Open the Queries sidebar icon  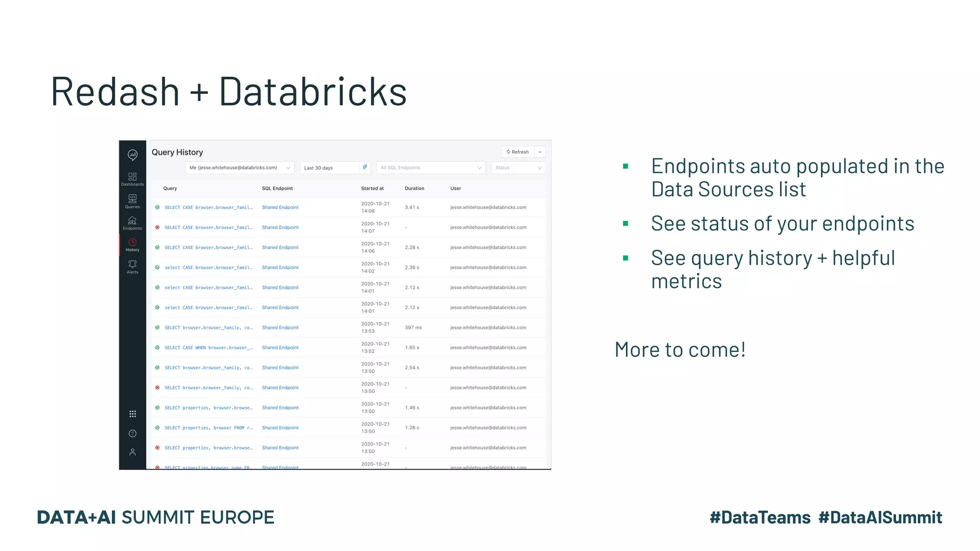click(133, 201)
